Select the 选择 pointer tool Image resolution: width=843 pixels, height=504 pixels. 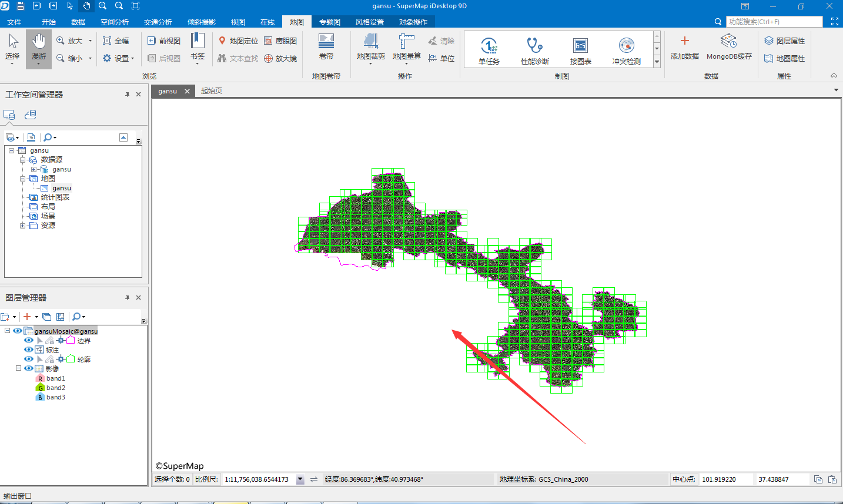[12, 48]
